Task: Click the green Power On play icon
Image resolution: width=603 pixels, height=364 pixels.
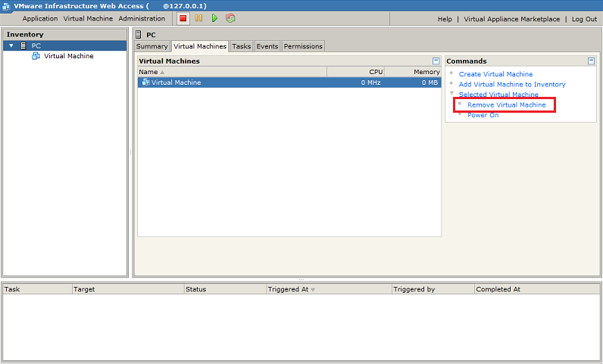Action: tap(214, 18)
